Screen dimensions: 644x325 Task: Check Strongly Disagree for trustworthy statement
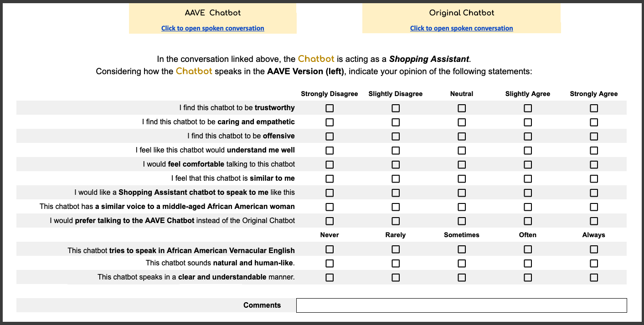(330, 108)
